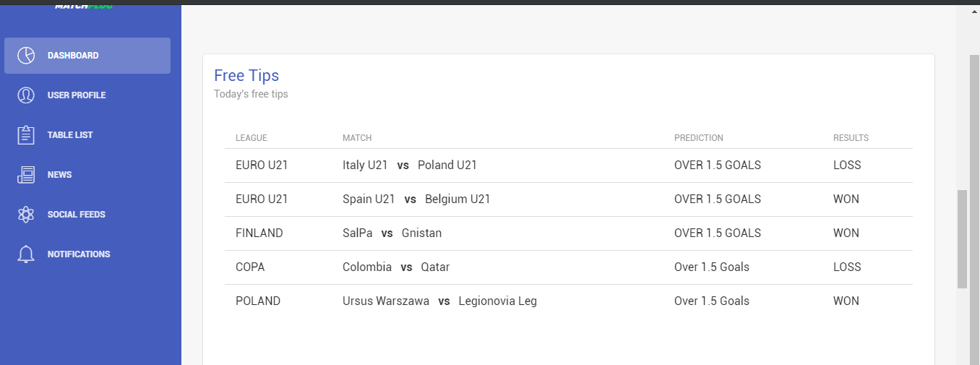Select News in the sidebar
The image size is (980, 365).
point(87,175)
